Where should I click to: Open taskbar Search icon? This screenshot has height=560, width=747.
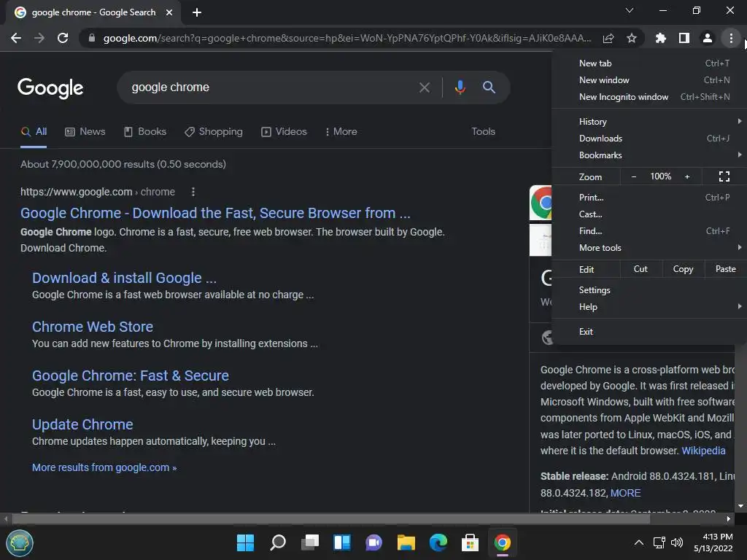coord(278,542)
